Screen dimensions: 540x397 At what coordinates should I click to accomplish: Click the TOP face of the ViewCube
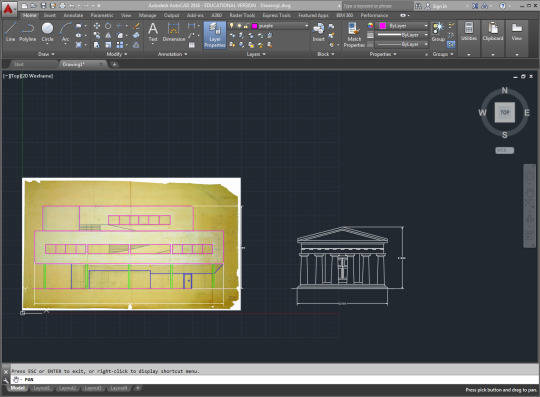coord(505,112)
